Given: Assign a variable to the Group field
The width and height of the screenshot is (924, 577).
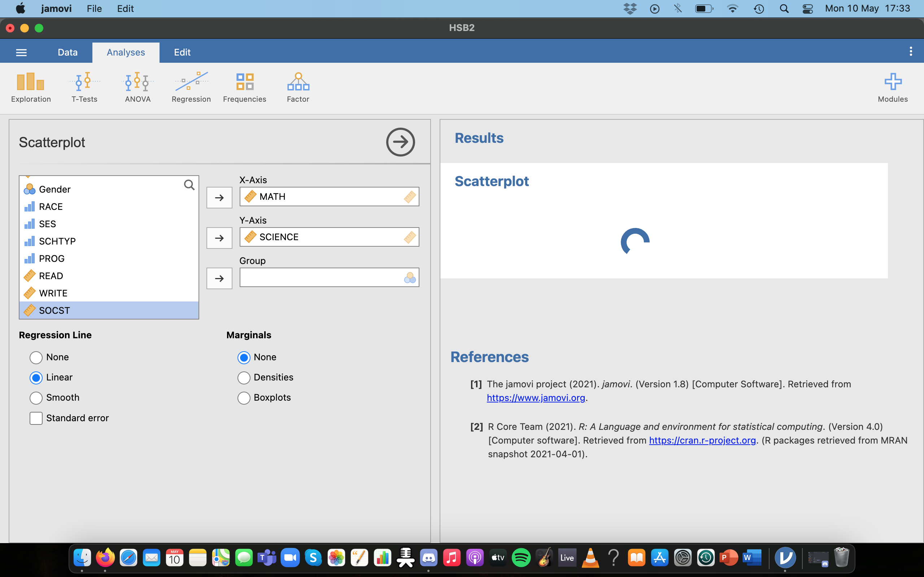Looking at the screenshot, I should [219, 278].
